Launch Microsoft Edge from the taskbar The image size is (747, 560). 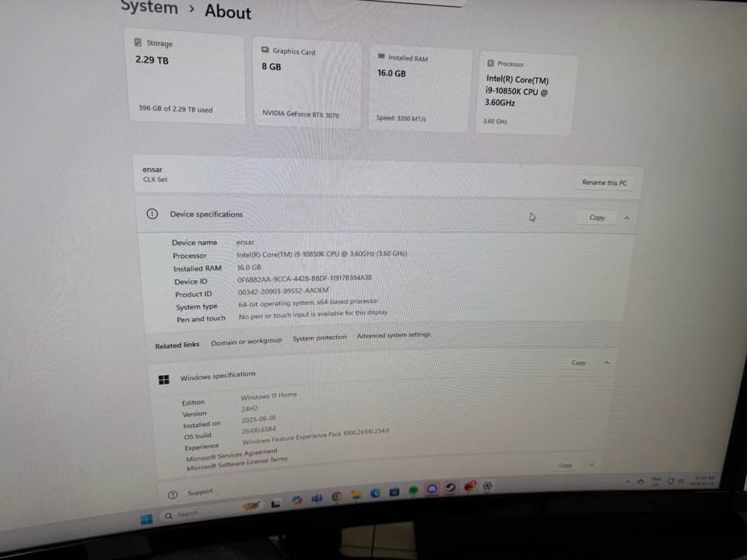375,493
